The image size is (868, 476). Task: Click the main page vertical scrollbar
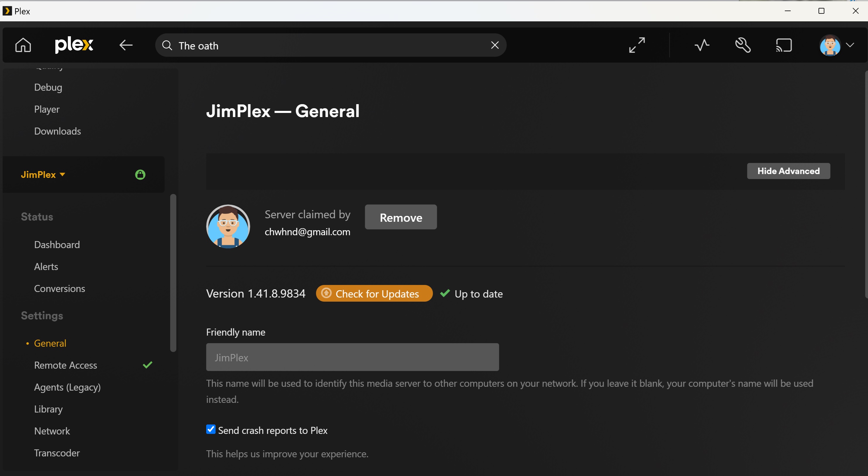866,185
